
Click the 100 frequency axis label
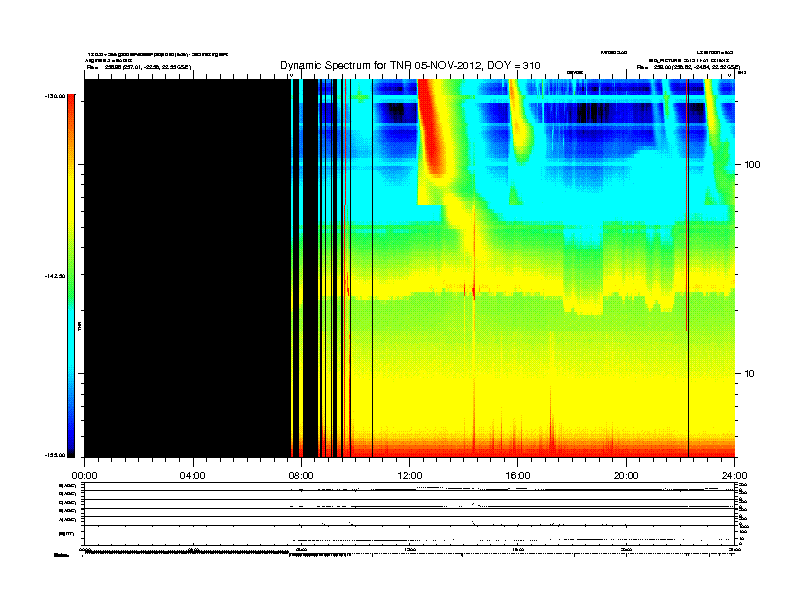click(753, 165)
